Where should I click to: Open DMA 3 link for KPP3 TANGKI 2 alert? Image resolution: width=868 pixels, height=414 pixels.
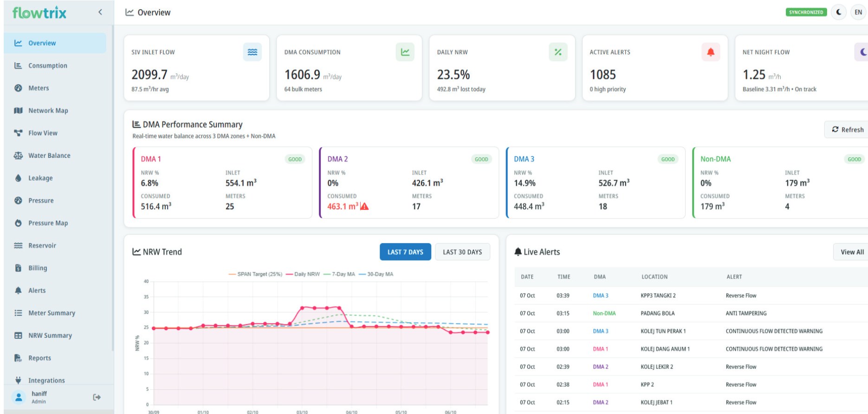[x=600, y=296]
